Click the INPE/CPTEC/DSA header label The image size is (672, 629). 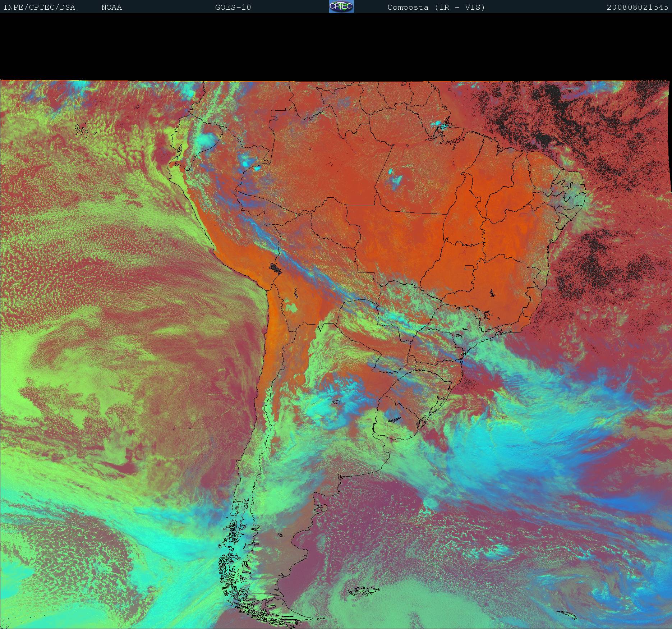[39, 7]
